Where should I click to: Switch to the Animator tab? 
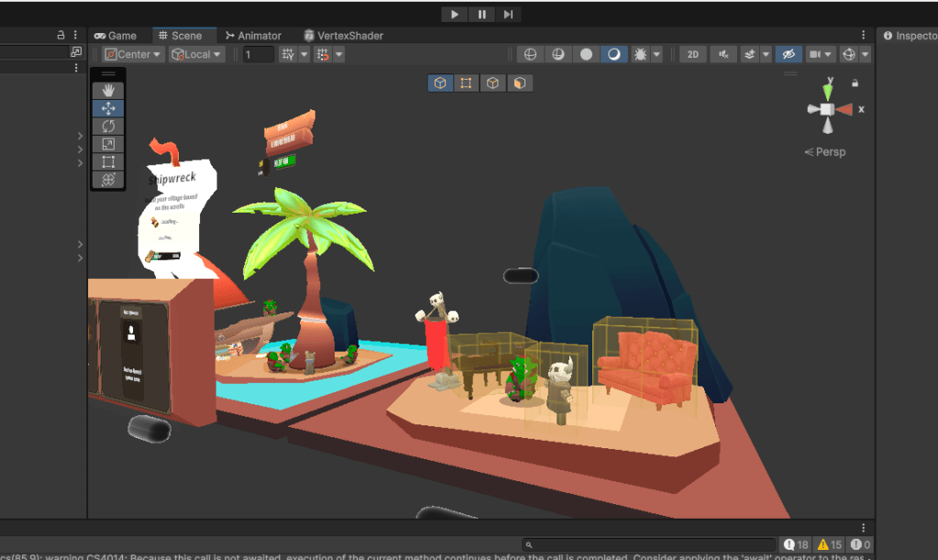(x=253, y=36)
